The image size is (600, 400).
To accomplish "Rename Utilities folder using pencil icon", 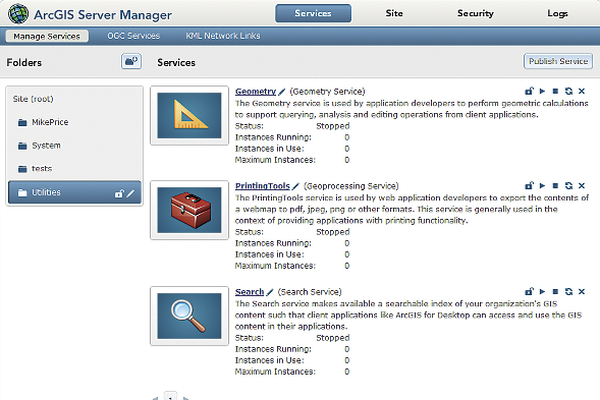I will (130, 193).
